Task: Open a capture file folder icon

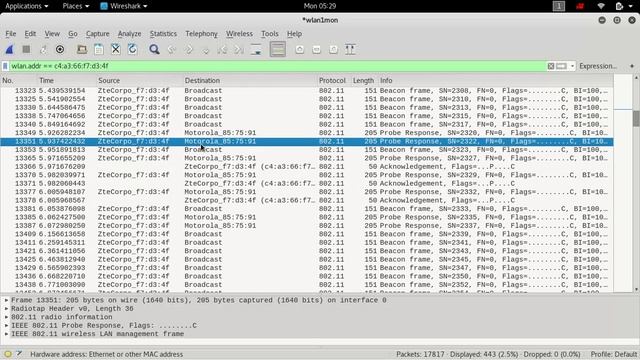Action: pyautogui.click(x=82, y=49)
